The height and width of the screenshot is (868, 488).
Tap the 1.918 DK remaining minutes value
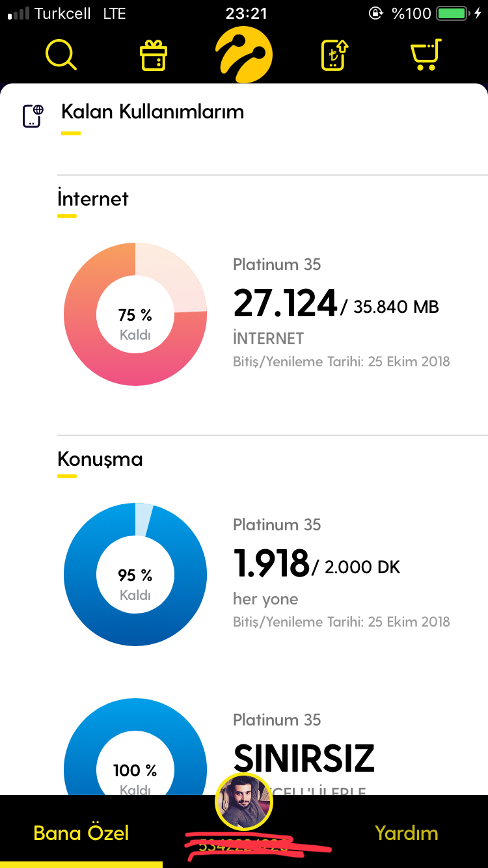[271, 563]
